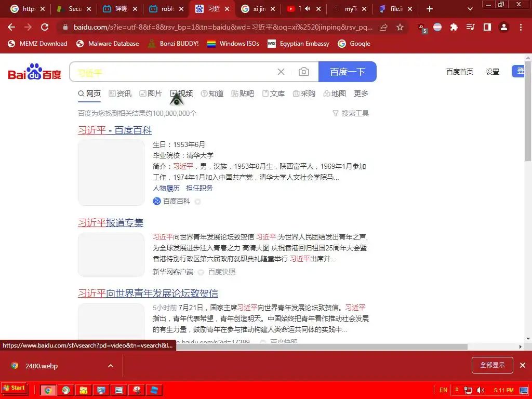Open the Bonzi BUDDY! bookmark
Viewport: 532px width, 399px height.
173,44
